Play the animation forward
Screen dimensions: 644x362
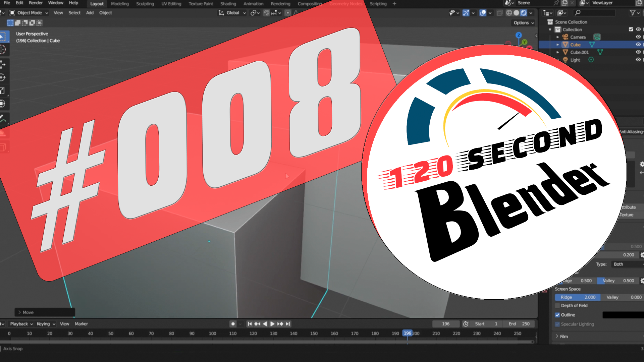(272, 324)
